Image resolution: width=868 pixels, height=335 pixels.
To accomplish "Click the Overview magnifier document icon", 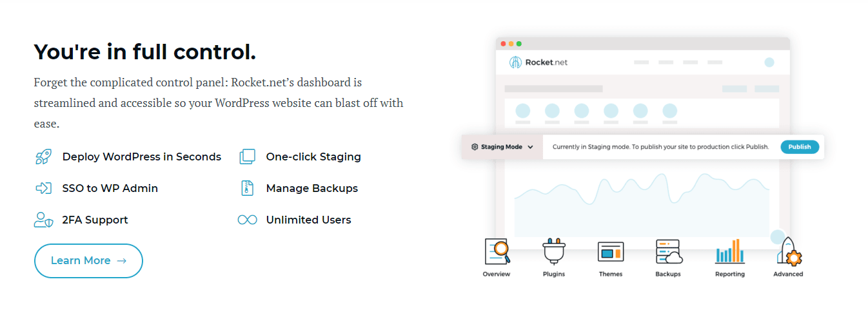I will 497,251.
